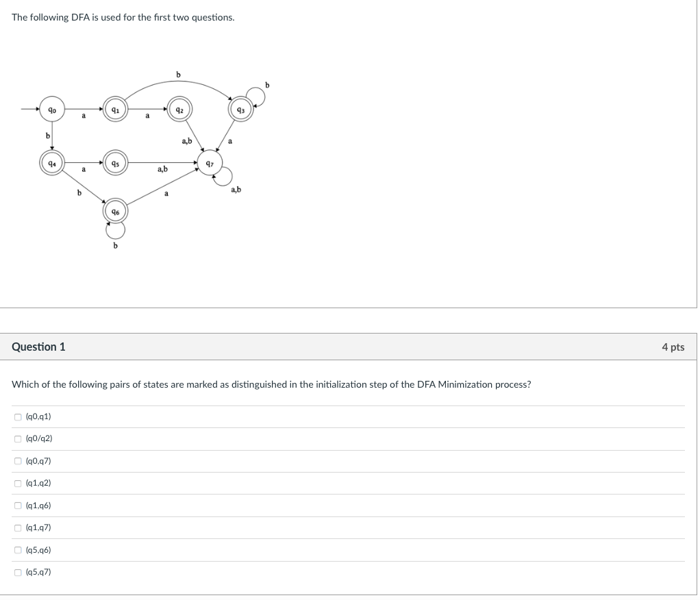
Task: Click the q4 state node
Action: [x=52, y=163]
